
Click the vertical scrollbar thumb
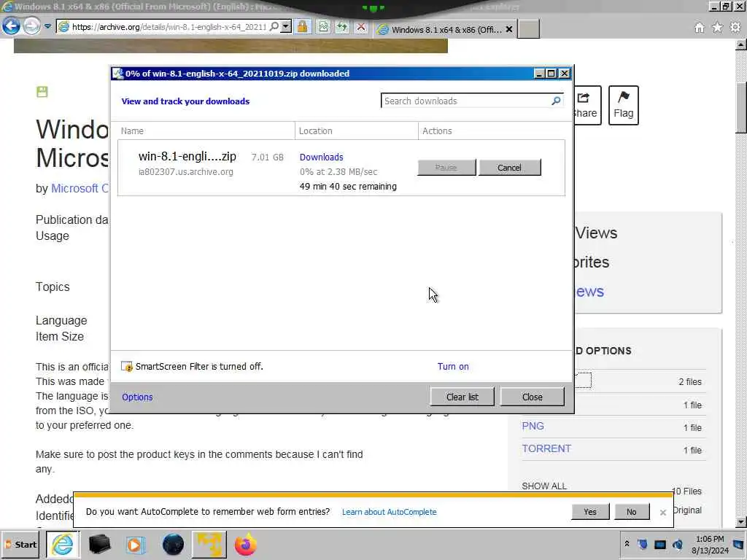pyautogui.click(x=741, y=108)
